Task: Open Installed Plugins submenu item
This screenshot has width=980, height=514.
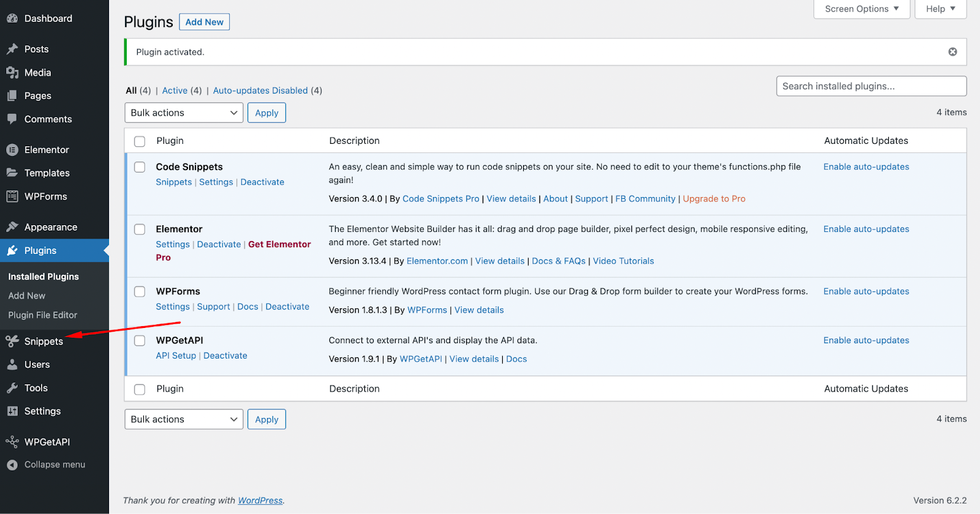Action: [43, 277]
